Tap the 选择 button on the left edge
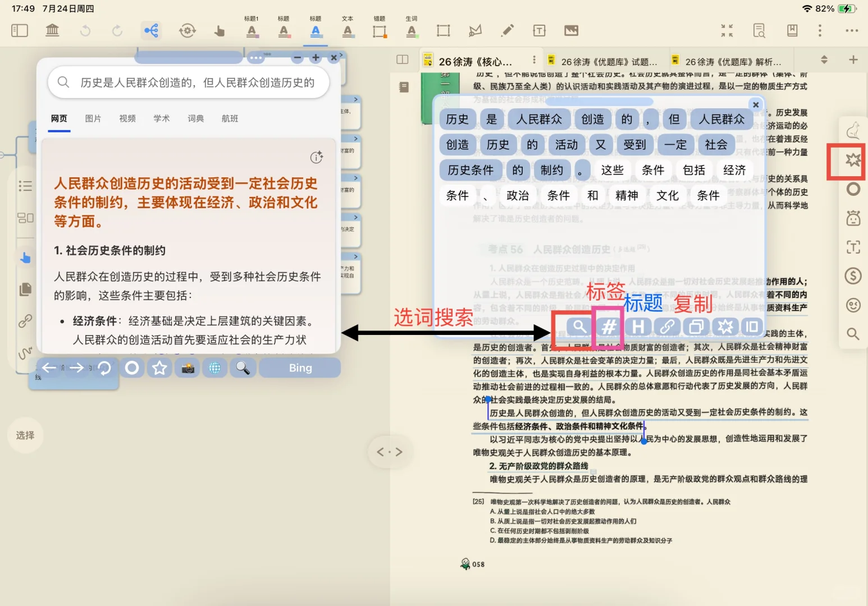This screenshot has height=606, width=868. click(x=25, y=435)
